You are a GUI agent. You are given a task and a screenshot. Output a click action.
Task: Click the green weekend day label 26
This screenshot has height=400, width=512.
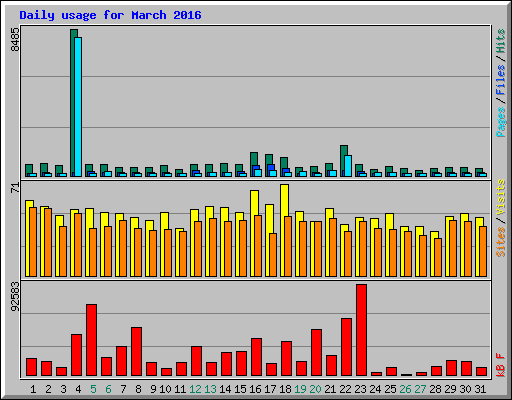click(405, 389)
